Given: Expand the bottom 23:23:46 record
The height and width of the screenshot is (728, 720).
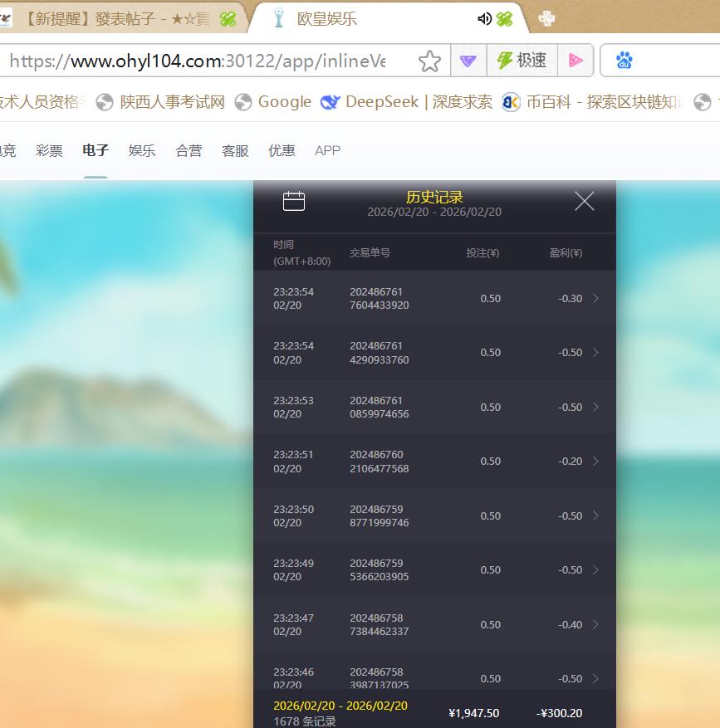Looking at the screenshot, I should click(x=594, y=678).
